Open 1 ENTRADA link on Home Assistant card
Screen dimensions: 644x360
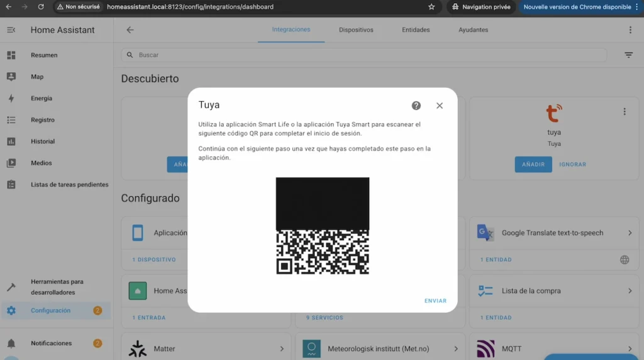pyautogui.click(x=148, y=318)
